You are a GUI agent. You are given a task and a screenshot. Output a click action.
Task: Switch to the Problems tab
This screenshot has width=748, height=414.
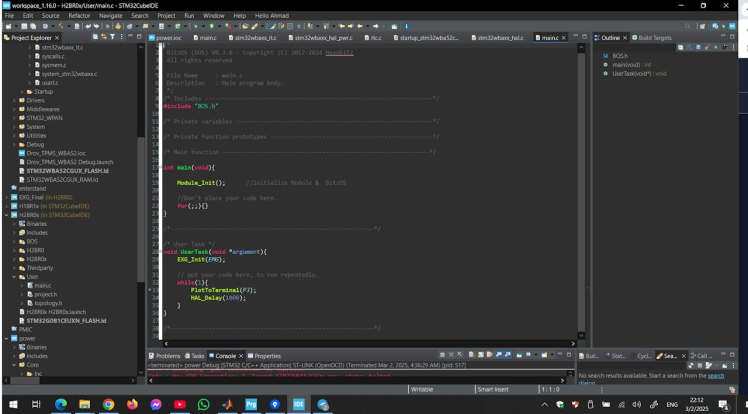[167, 355]
